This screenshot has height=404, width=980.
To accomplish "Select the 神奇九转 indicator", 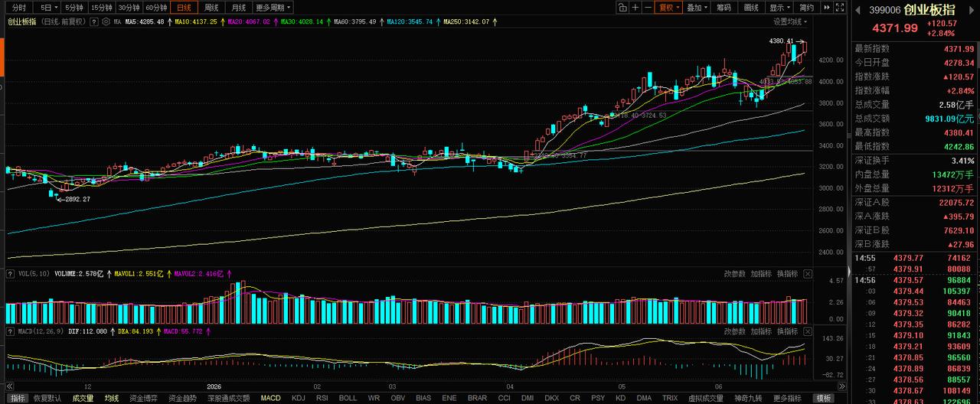I will 749,398.
